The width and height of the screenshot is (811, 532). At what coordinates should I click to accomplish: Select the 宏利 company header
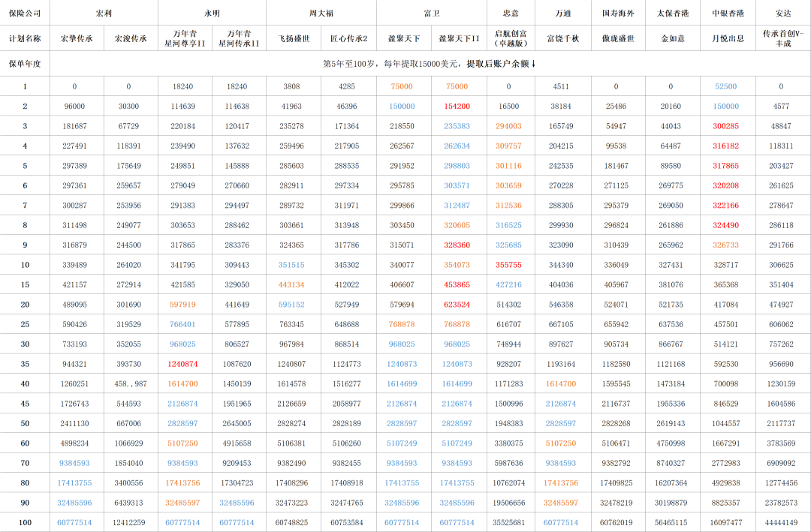tap(104, 14)
